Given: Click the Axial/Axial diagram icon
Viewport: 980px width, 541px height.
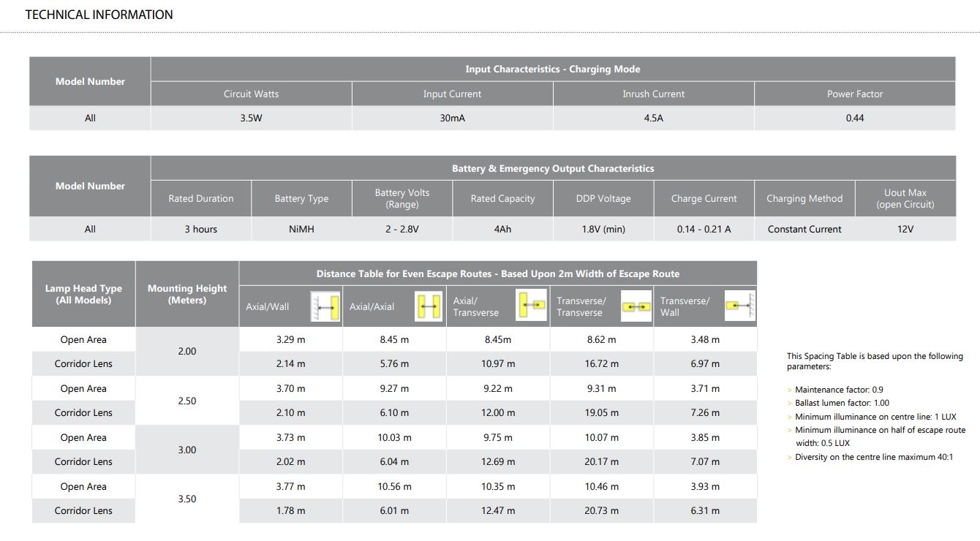Looking at the screenshot, I should pos(429,306).
